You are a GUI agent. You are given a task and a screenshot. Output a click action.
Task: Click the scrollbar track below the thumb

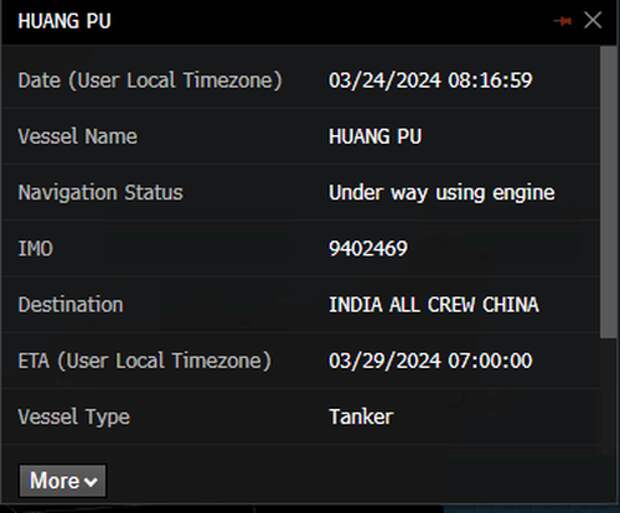608,400
